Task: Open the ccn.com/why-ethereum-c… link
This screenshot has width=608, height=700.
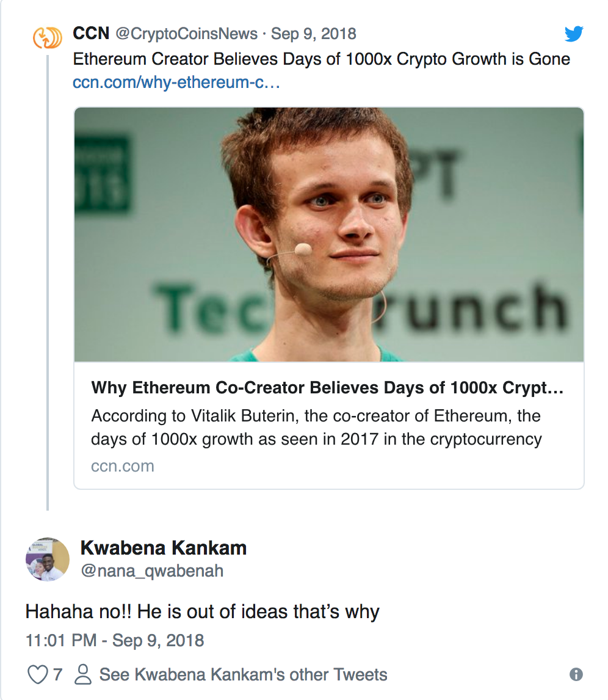Action: click(176, 82)
